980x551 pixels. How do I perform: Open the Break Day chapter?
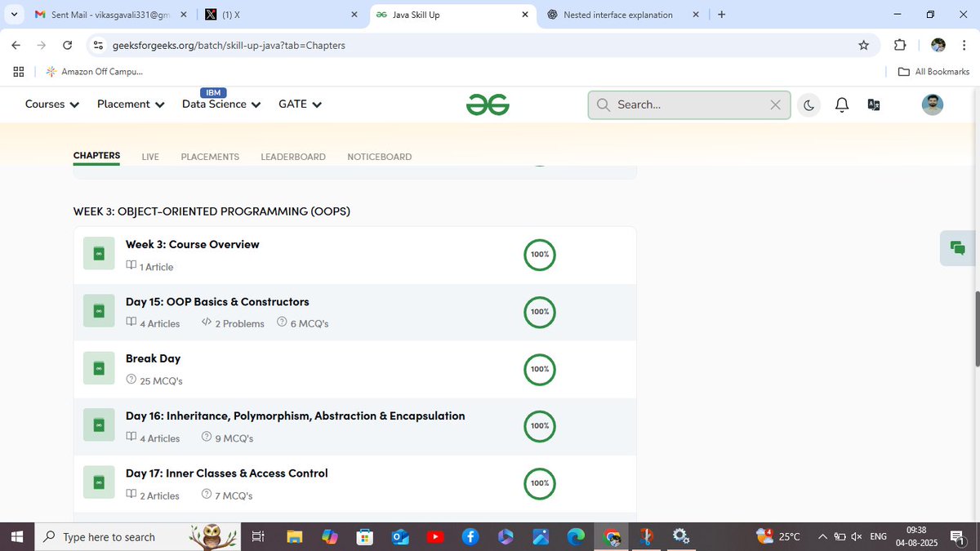click(154, 358)
